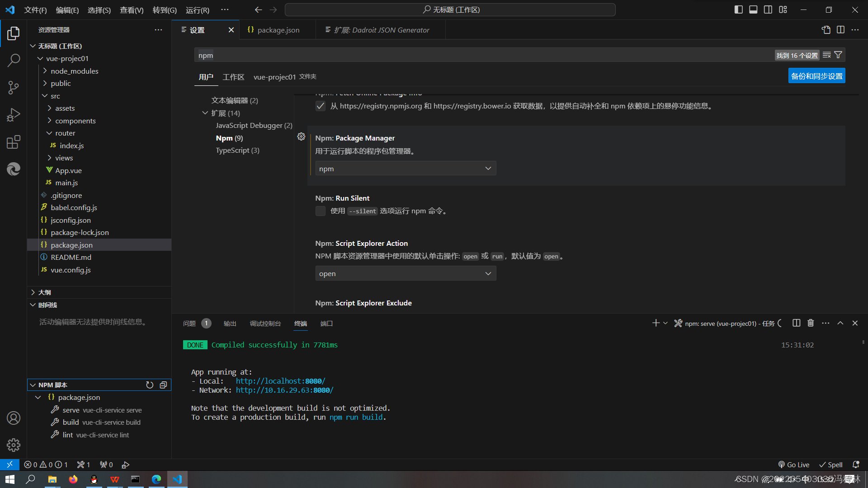Open Run and Debug view
This screenshot has height=488, width=868.
point(14,115)
